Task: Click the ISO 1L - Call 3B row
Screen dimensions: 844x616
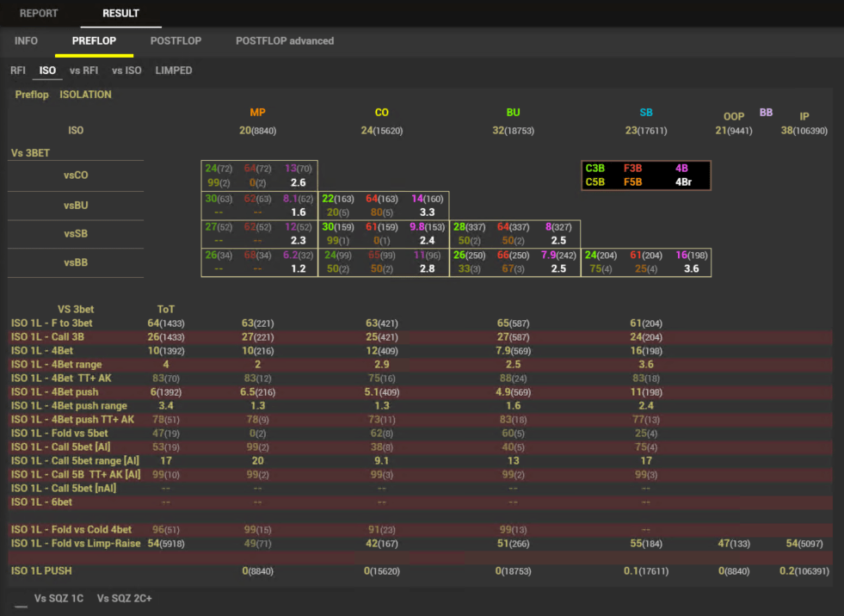Action: tap(421, 337)
